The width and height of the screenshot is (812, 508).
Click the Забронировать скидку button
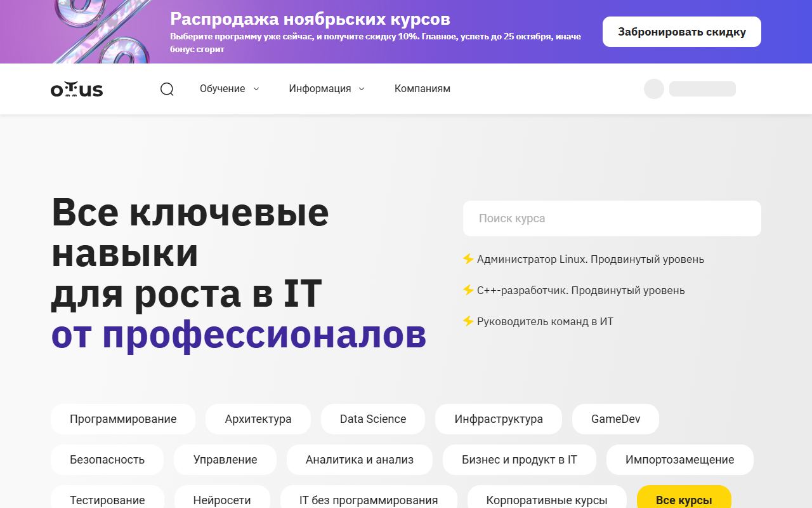click(682, 32)
